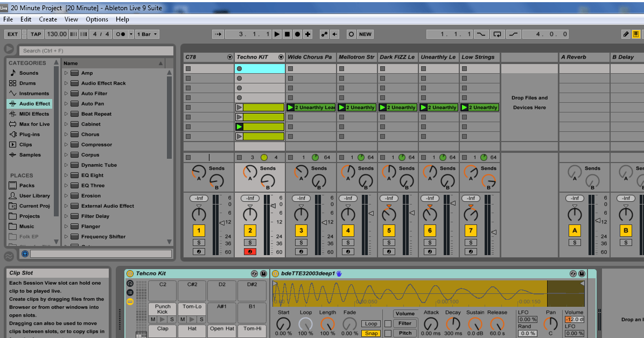Open the 1 Bar quantization dropdown
Image resolution: width=644 pixels, height=338 pixels.
pyautogui.click(x=147, y=34)
